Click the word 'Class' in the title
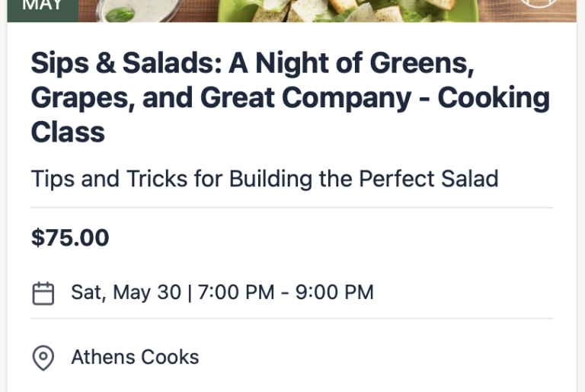This screenshot has width=585, height=392. coord(68,132)
